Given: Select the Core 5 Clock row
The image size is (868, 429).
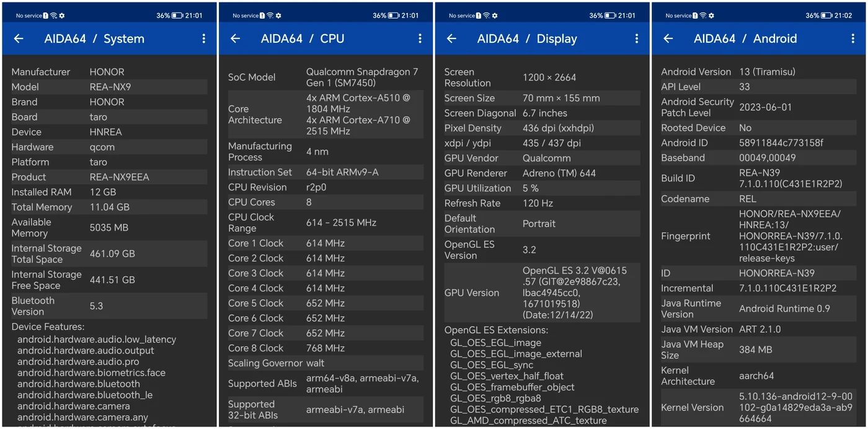Looking at the screenshot, I should pos(325,303).
